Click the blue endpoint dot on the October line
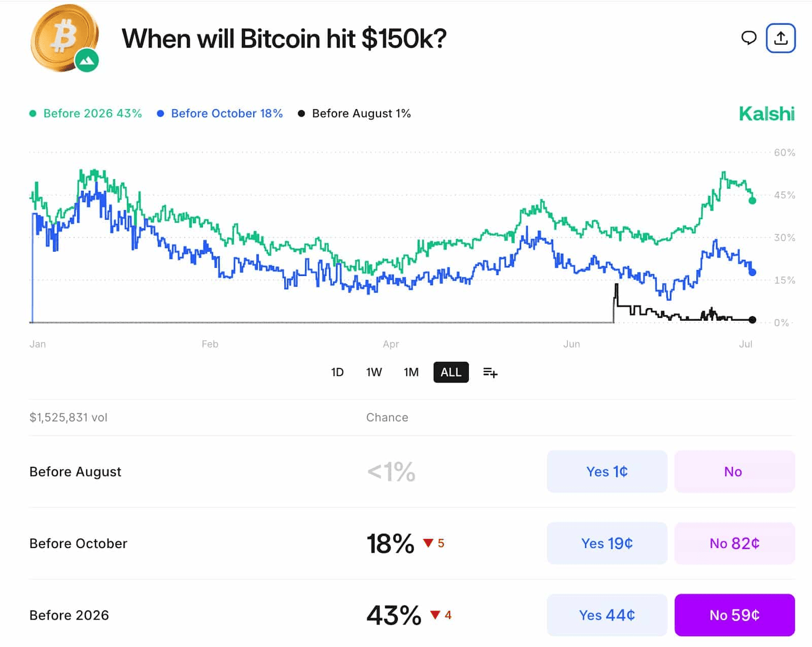 752,272
